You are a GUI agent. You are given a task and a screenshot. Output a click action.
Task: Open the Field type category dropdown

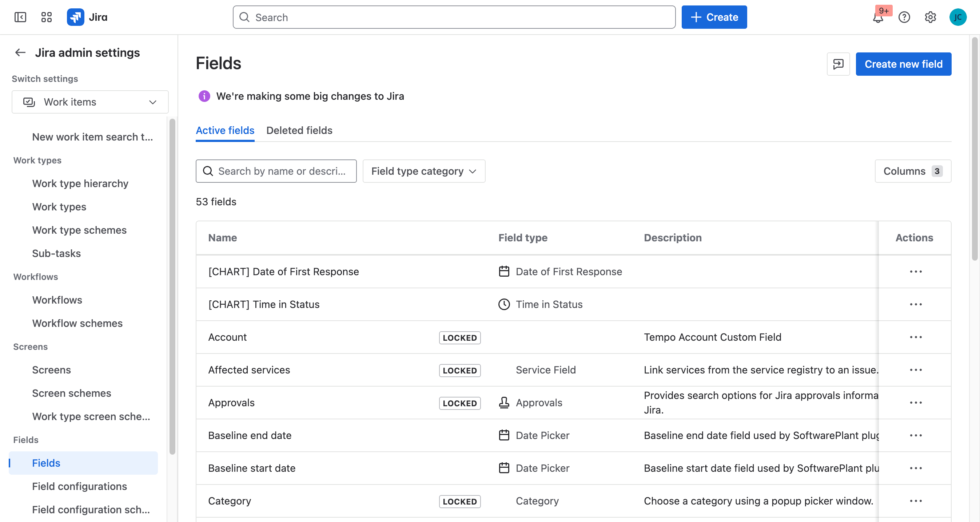(x=424, y=171)
